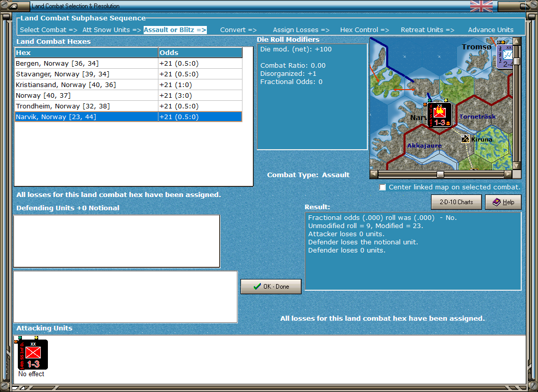Select Bergen, Norway combat hex row
The image size is (538, 392).
pos(128,64)
